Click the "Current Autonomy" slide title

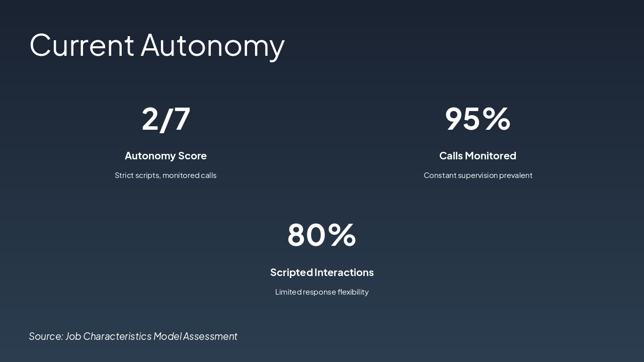tap(157, 45)
